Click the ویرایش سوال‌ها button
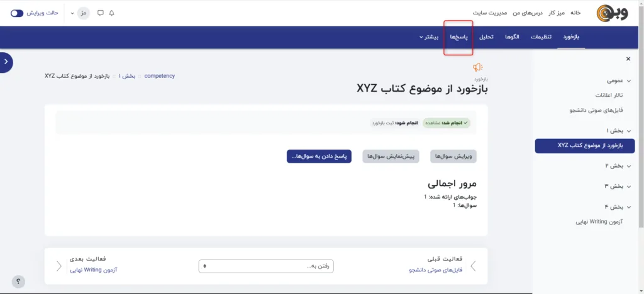 tap(453, 156)
